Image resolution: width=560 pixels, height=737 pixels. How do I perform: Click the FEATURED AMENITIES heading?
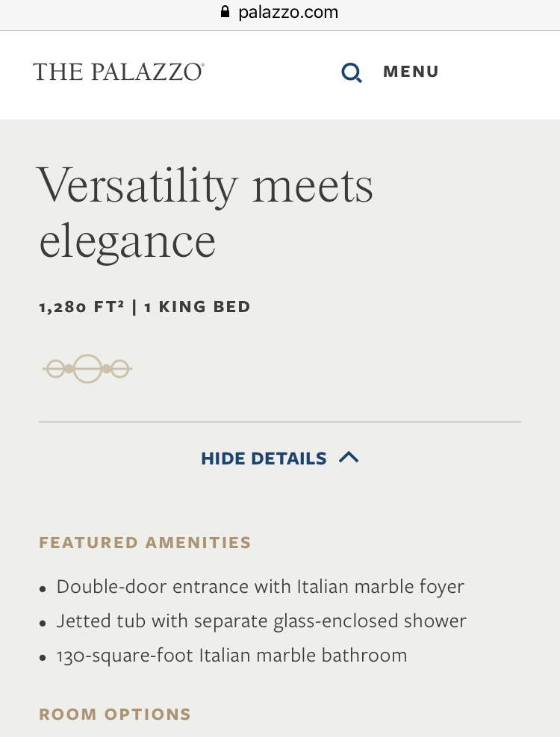145,543
